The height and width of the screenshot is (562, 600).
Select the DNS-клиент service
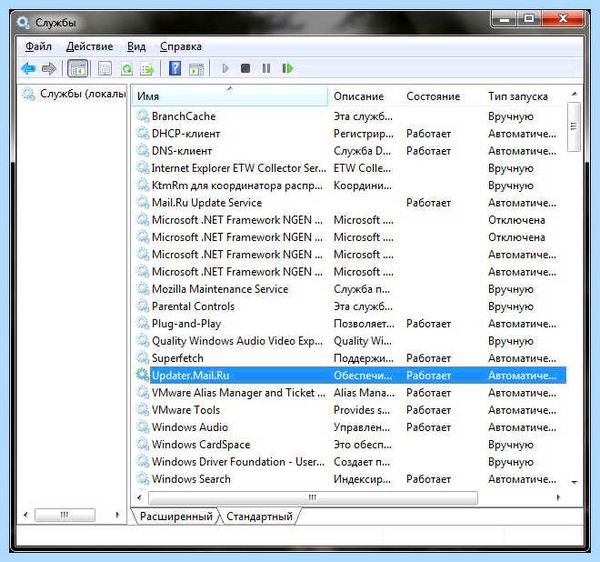coord(351,150)
